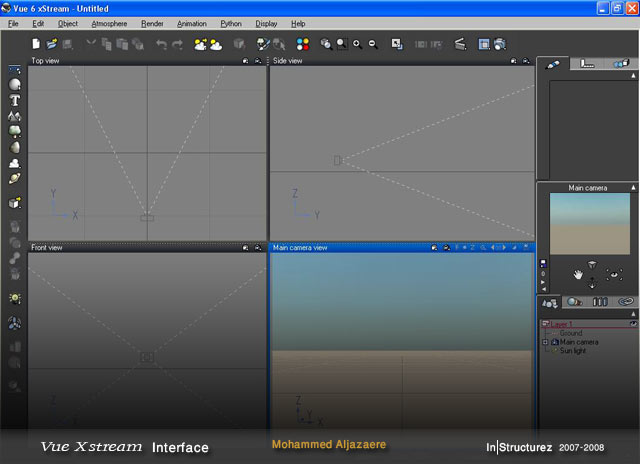640x464 pixels.
Task: Open the File menu
Action: coord(13,24)
